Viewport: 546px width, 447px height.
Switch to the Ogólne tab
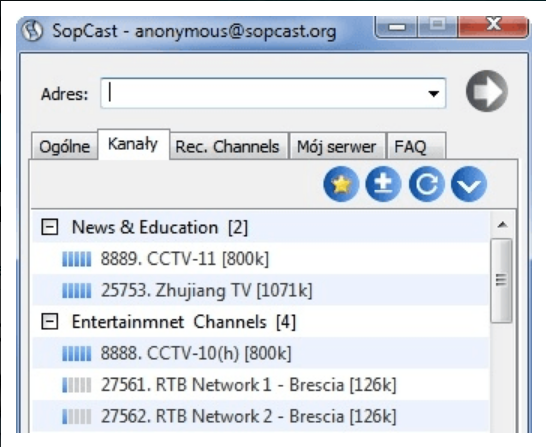(64, 147)
